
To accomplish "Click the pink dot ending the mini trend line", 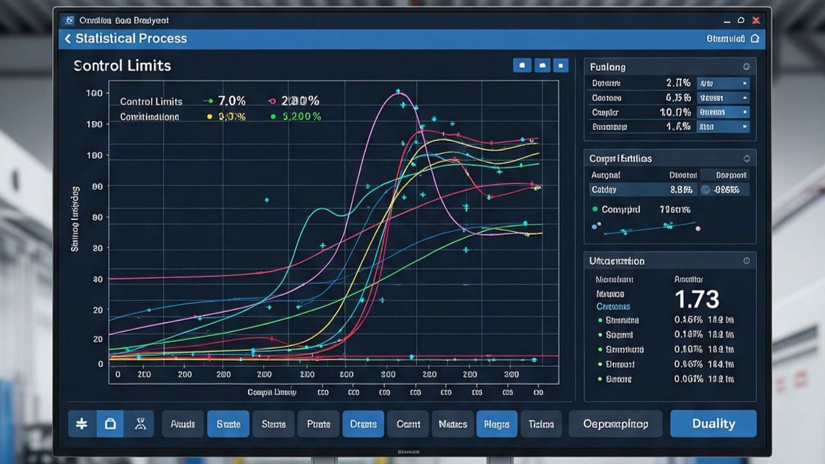I will pos(698,228).
